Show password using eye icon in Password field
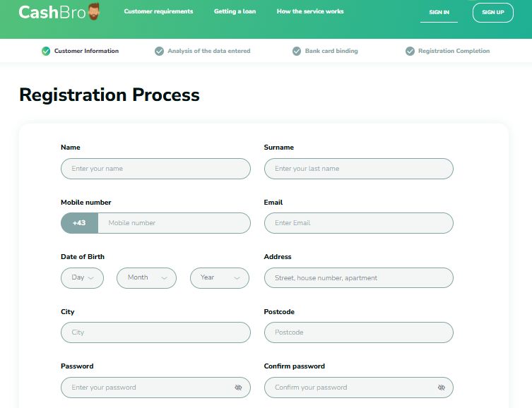The width and height of the screenshot is (532, 408). tap(238, 388)
